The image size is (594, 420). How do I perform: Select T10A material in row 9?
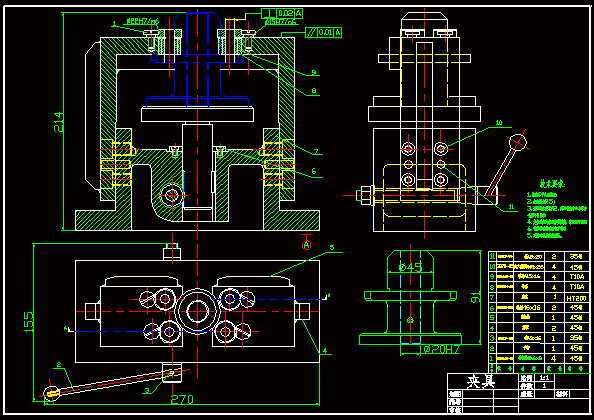point(577,276)
